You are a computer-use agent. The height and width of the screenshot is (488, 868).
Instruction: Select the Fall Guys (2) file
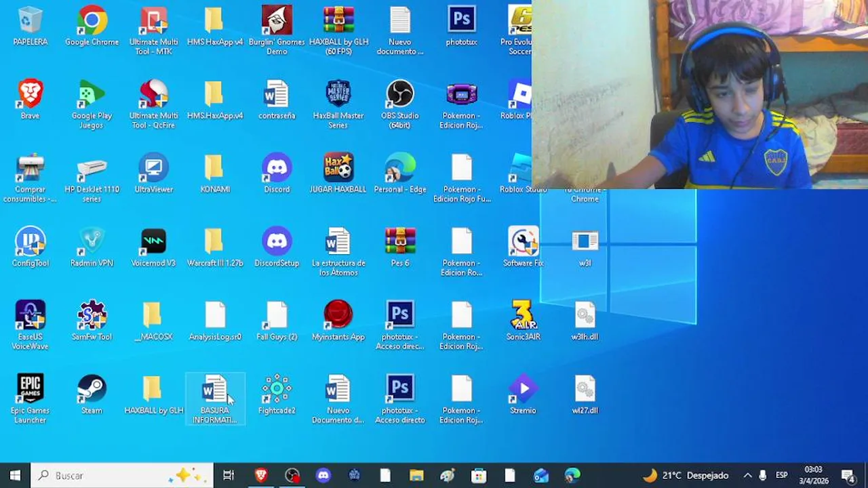277,322
